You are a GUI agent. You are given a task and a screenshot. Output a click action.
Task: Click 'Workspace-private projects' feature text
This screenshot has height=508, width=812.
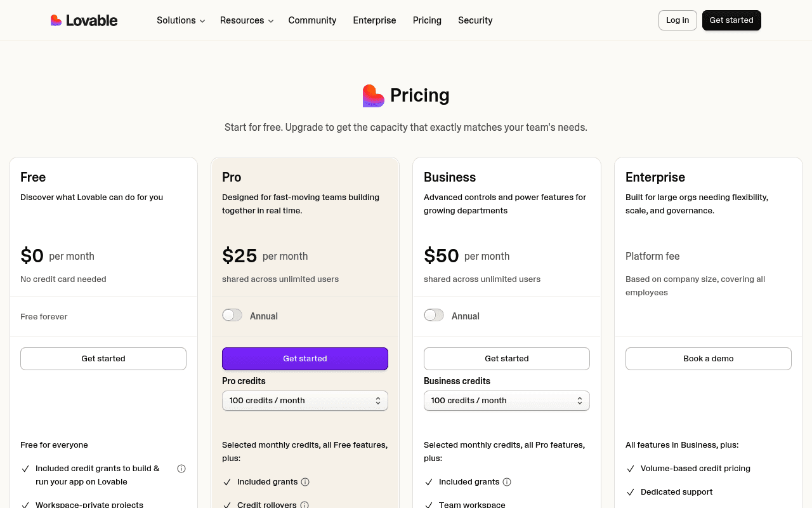coord(89,505)
